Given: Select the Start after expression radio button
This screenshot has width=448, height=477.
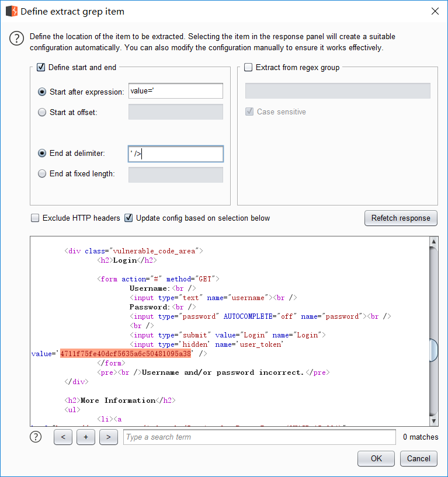Looking at the screenshot, I should 42,92.
